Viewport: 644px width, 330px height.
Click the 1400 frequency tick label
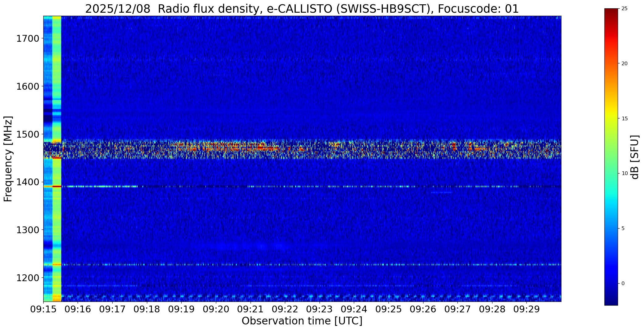[x=28, y=182]
